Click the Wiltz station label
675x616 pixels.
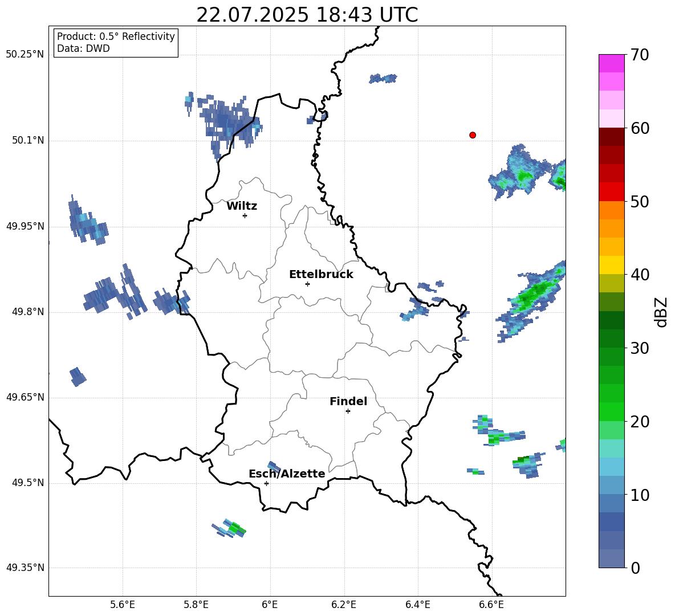(x=242, y=206)
